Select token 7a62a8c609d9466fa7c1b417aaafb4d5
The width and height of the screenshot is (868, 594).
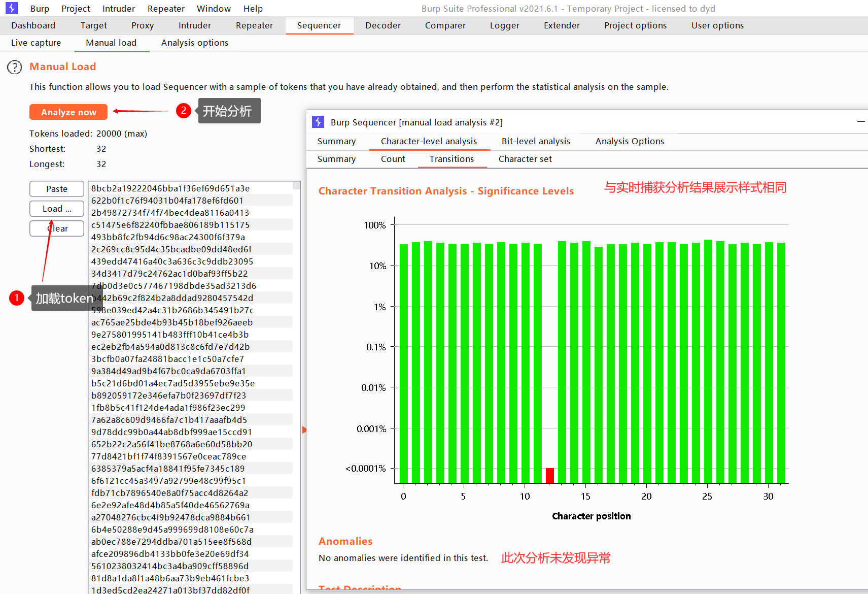191,420
